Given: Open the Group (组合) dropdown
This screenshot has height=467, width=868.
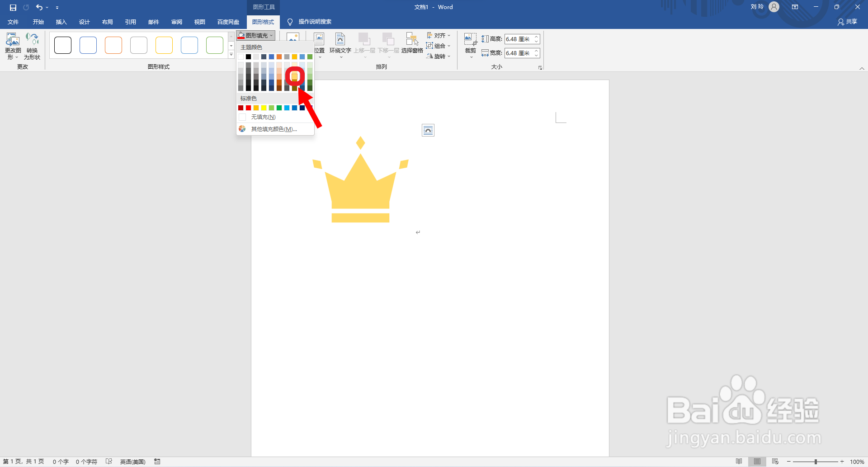Looking at the screenshot, I should click(439, 46).
